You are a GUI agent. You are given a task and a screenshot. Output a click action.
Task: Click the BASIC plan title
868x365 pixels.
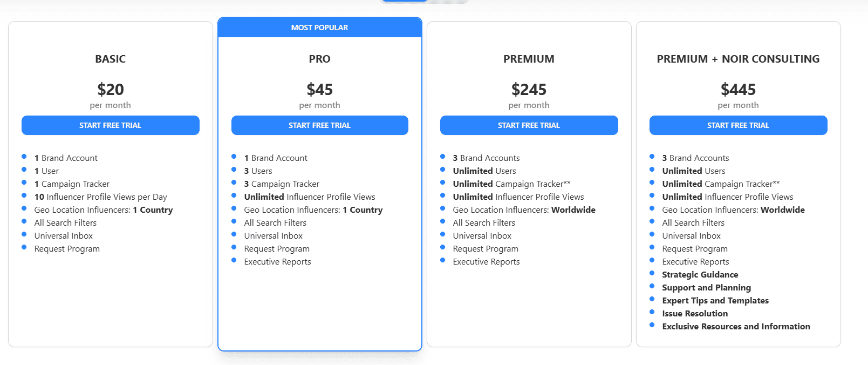[x=110, y=59]
